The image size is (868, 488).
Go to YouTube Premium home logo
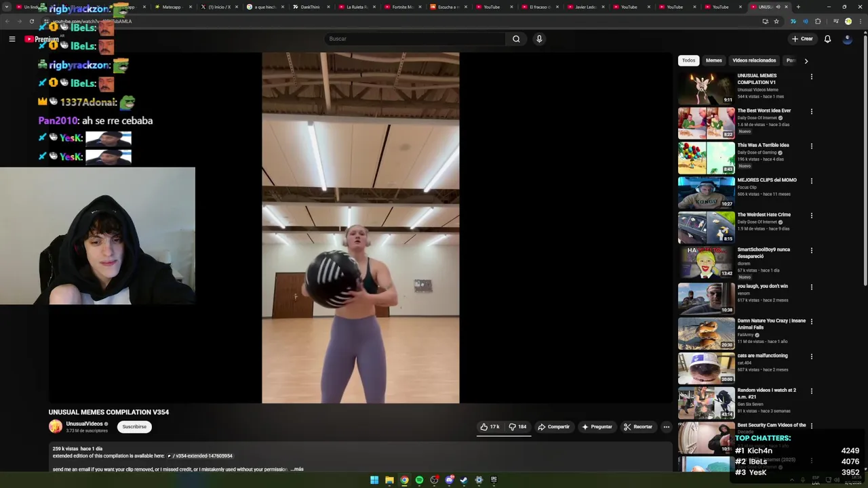(41, 39)
